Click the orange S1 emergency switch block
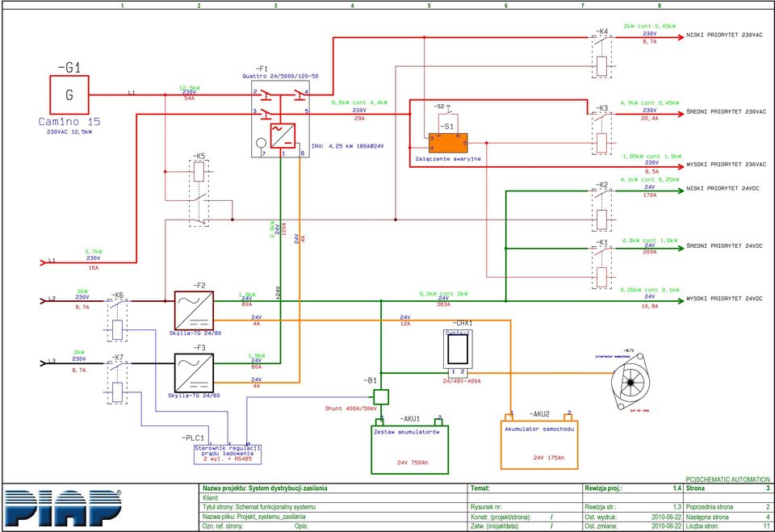The height and width of the screenshot is (532, 775). click(x=448, y=143)
